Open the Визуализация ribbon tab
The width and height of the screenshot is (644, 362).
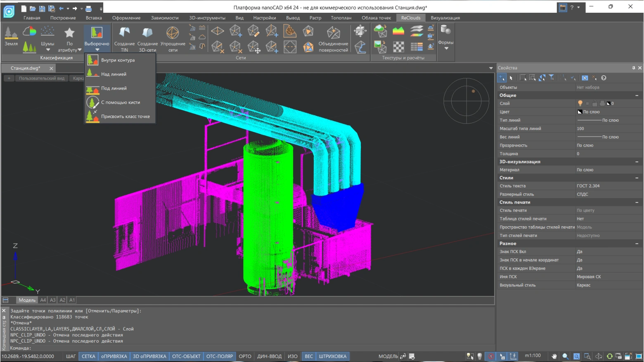pyautogui.click(x=445, y=18)
